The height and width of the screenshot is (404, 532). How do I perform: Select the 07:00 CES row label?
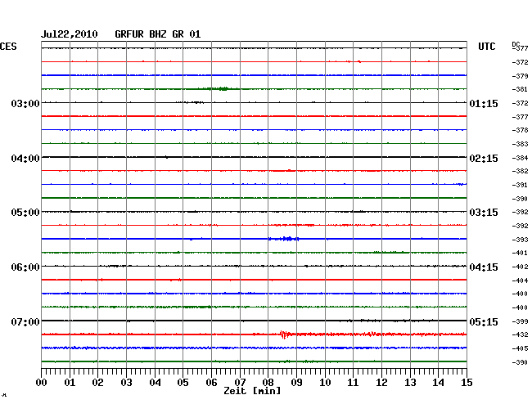pyautogui.click(x=25, y=321)
